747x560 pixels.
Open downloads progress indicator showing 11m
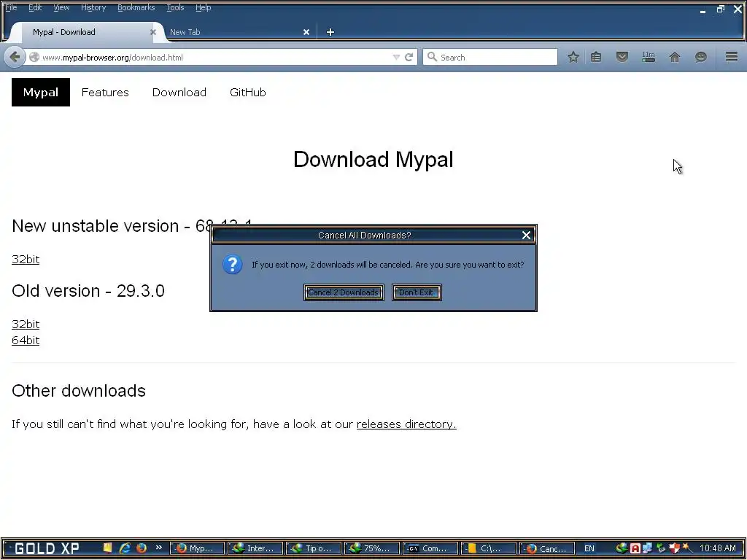tap(649, 57)
